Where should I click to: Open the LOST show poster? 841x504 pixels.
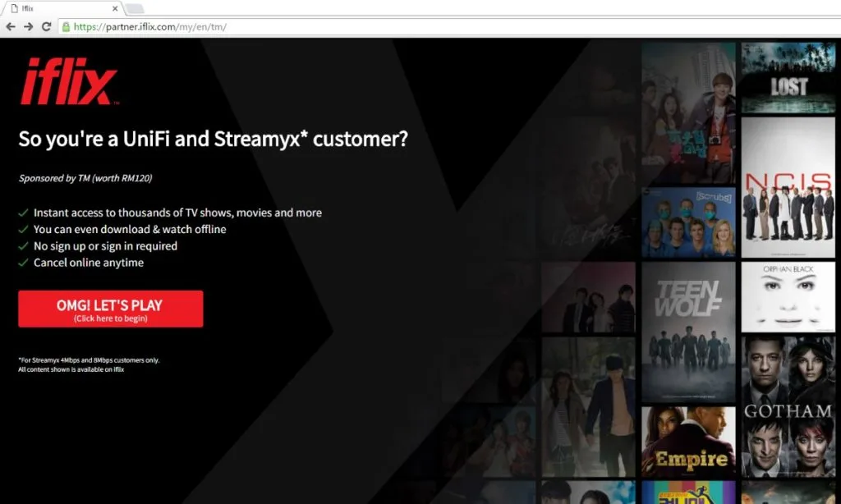tap(788, 78)
